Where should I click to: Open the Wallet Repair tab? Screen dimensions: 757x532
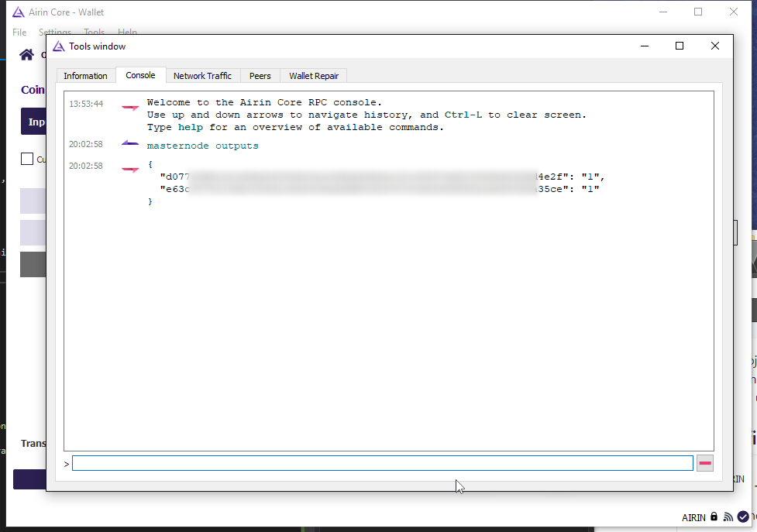point(314,76)
